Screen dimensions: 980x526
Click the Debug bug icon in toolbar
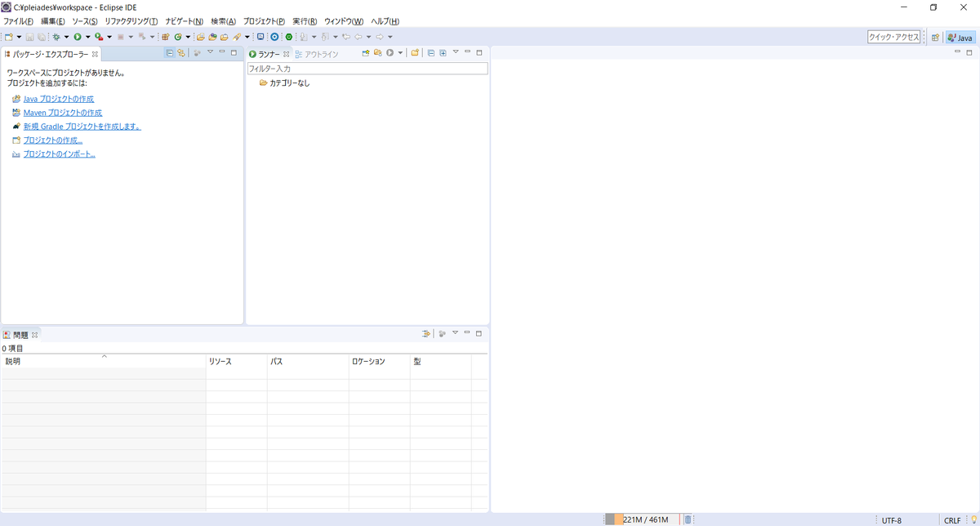point(56,37)
